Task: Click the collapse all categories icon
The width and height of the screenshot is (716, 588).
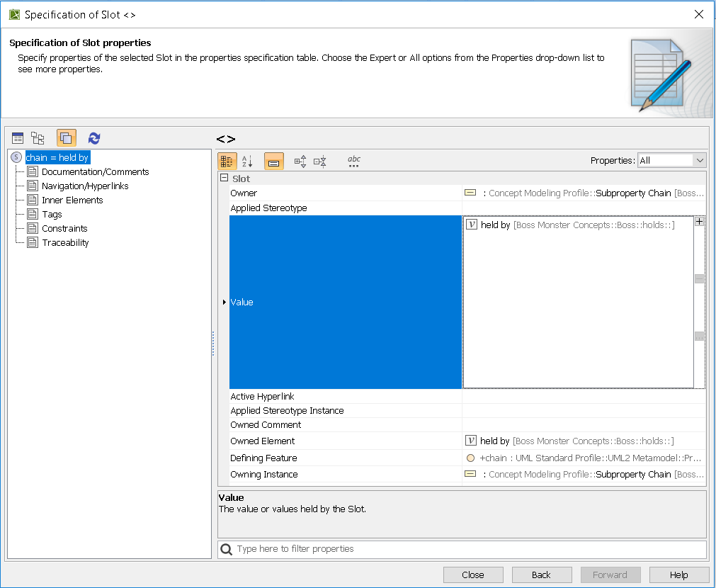Action: [320, 162]
